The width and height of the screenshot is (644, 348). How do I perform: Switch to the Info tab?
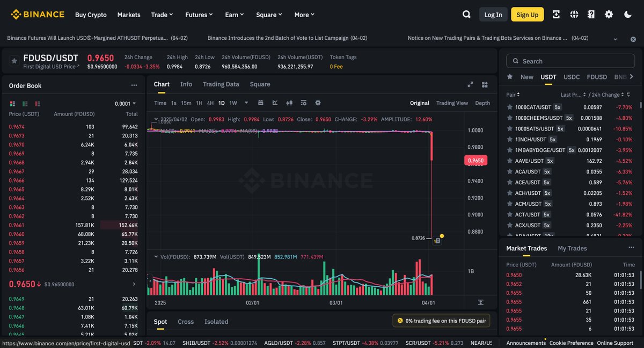(186, 84)
